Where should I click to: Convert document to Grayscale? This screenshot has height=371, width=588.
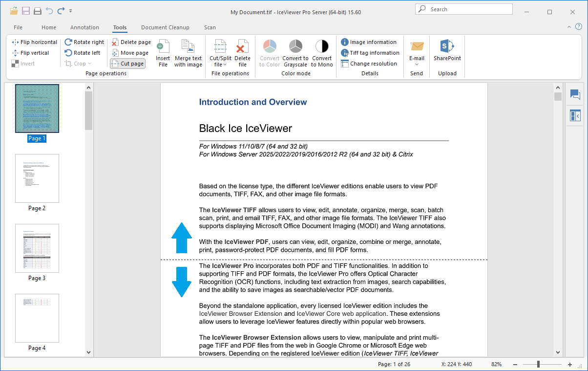coord(295,53)
